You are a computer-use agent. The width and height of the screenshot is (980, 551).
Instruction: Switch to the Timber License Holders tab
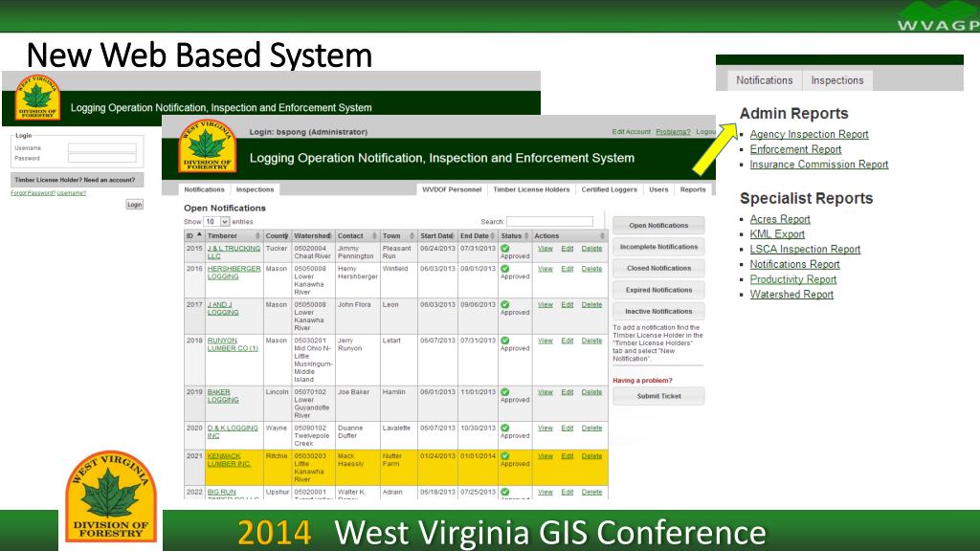531,189
